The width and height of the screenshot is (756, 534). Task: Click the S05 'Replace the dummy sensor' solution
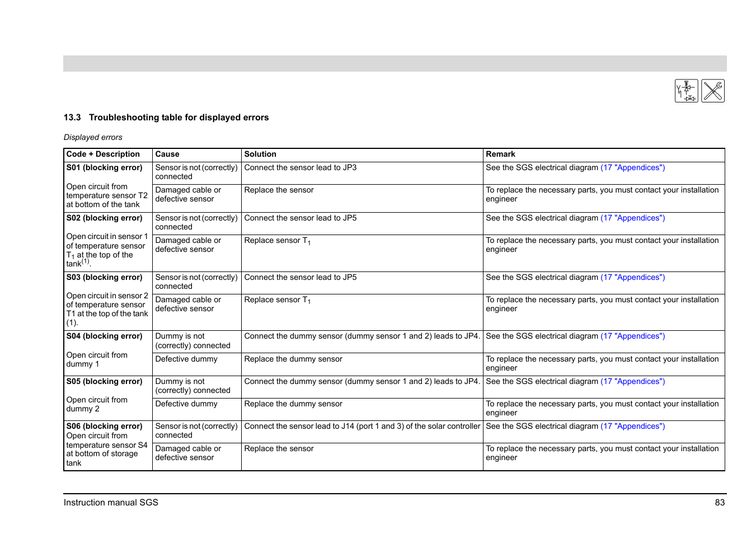click(293, 404)
